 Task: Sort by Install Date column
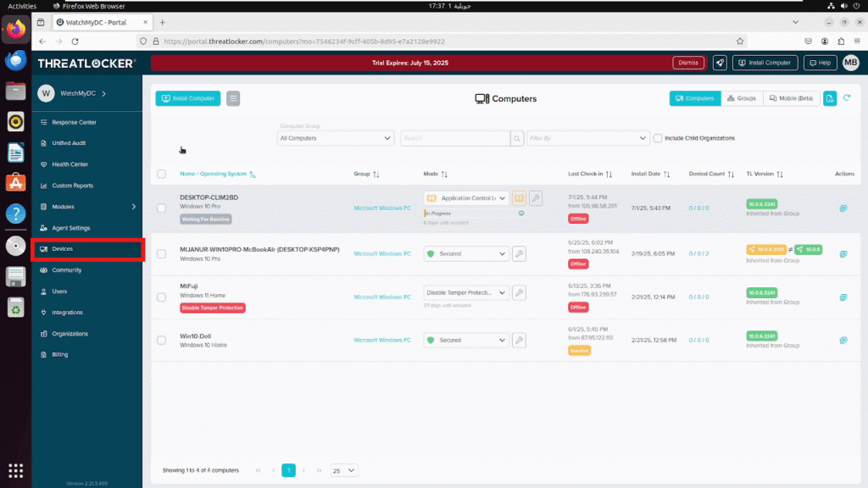650,175
